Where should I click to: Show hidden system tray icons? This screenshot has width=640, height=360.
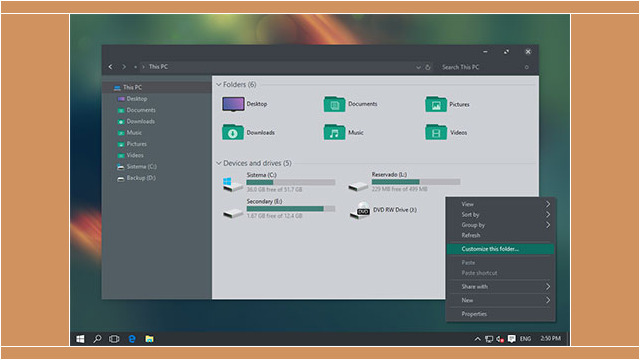coord(477,339)
